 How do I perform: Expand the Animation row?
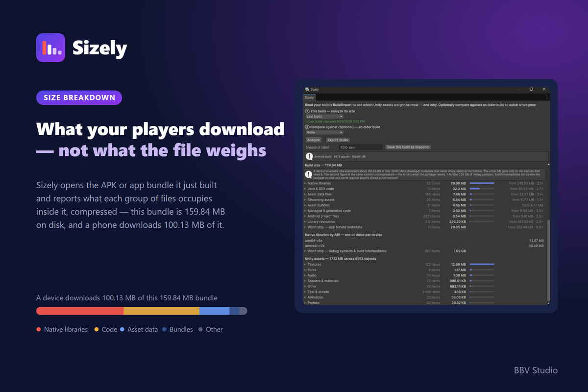(x=305, y=297)
